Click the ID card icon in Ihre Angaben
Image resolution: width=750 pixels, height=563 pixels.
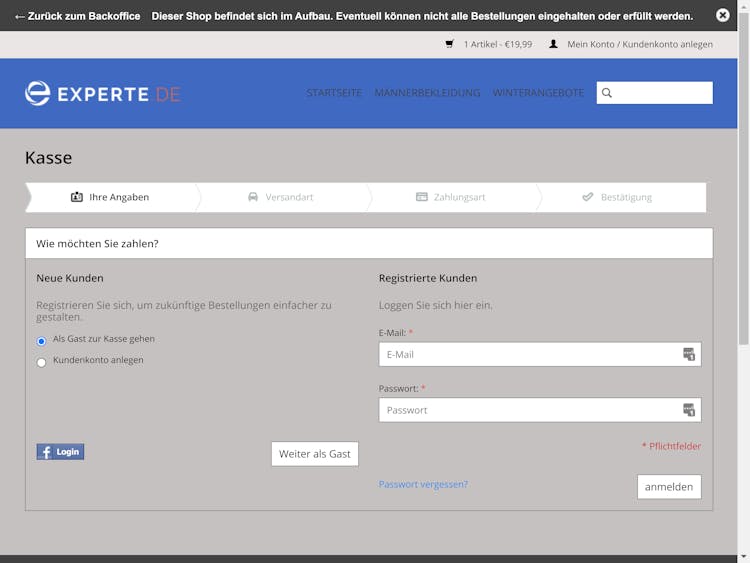coord(77,197)
